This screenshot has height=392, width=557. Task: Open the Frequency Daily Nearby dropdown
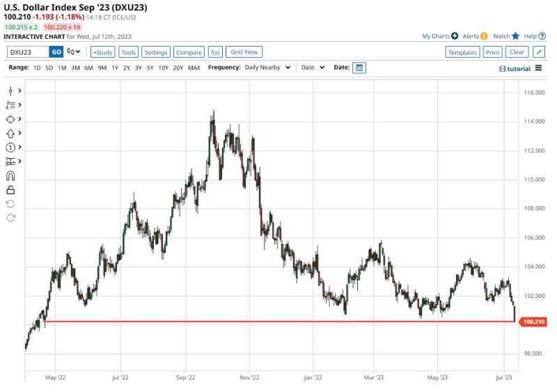coord(267,68)
